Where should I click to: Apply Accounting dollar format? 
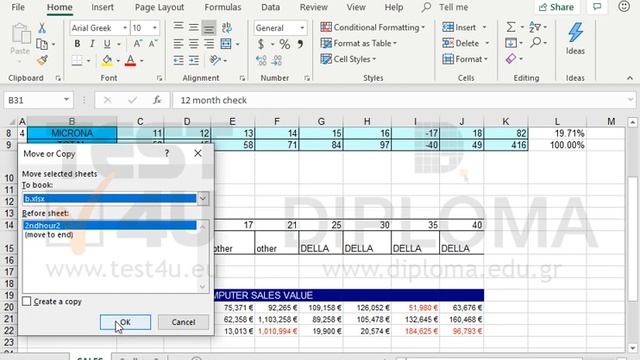(261, 44)
